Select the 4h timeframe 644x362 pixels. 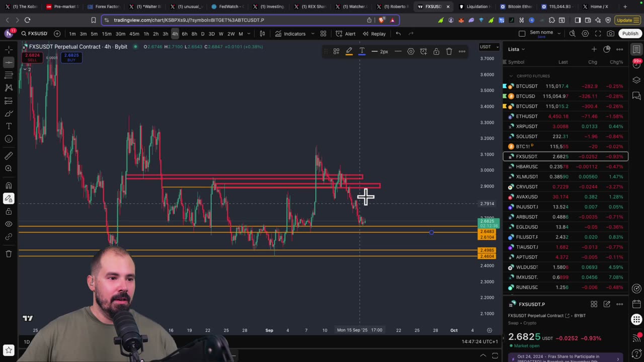pos(175,34)
